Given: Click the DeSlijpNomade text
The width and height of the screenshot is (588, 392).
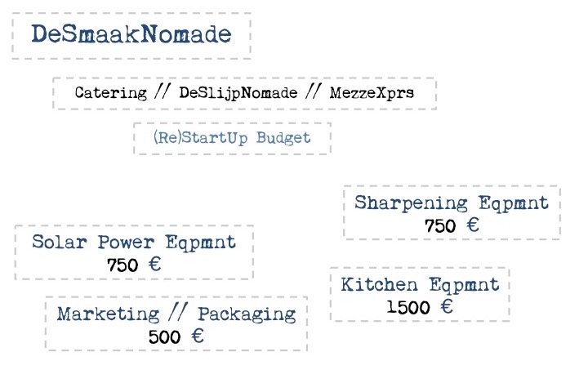Looking at the screenshot, I should coord(238,93).
